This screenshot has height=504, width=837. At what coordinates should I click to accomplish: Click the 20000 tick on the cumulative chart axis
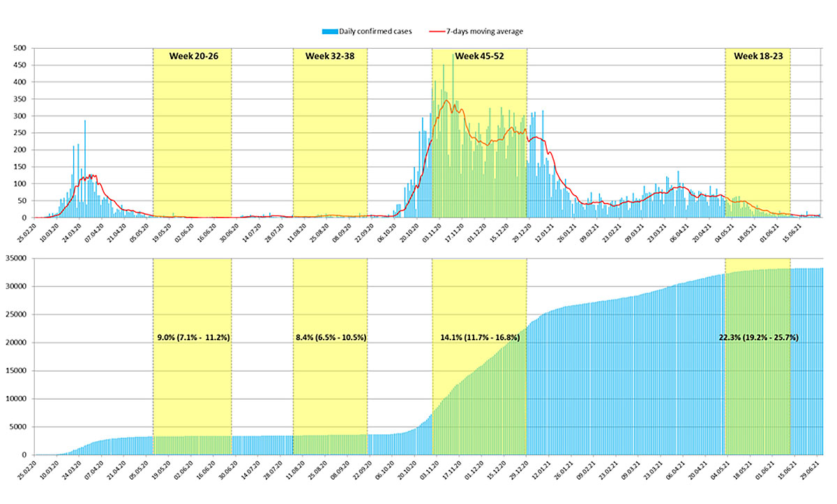[15, 342]
